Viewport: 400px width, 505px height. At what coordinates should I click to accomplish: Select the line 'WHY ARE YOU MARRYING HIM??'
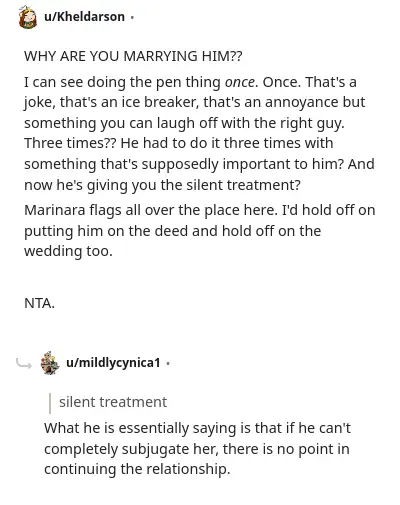pos(133,56)
